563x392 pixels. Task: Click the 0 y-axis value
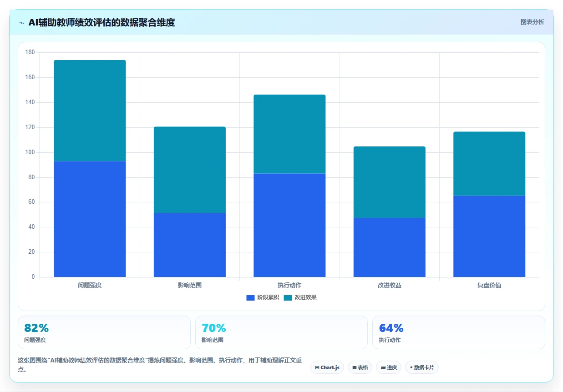33,277
